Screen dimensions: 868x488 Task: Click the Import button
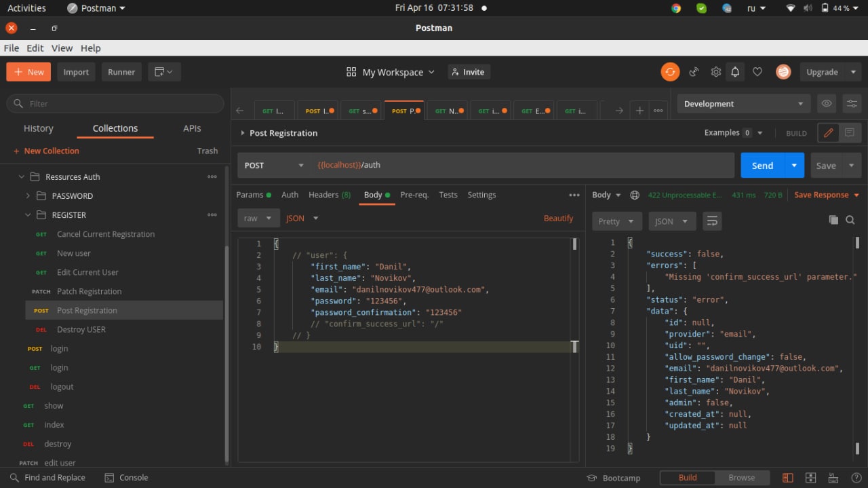click(x=76, y=72)
